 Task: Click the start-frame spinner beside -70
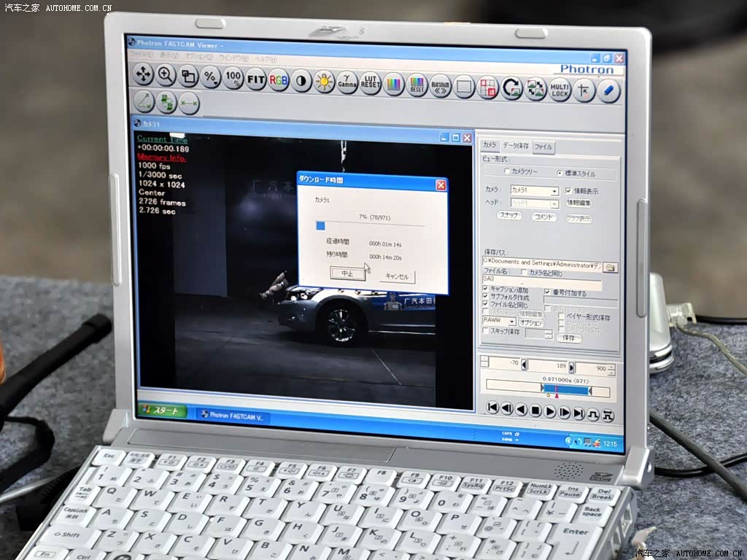point(484,362)
